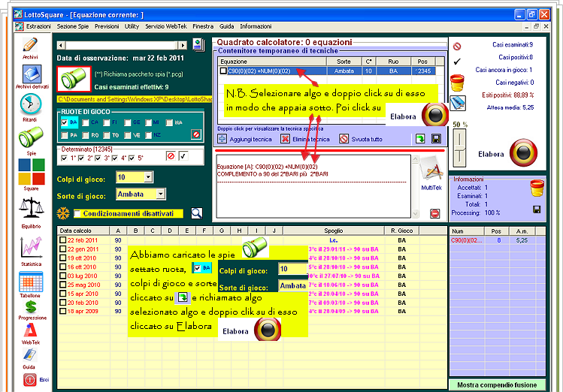563x392 pixels.
Task: Open the Utility menu
Action: click(132, 26)
